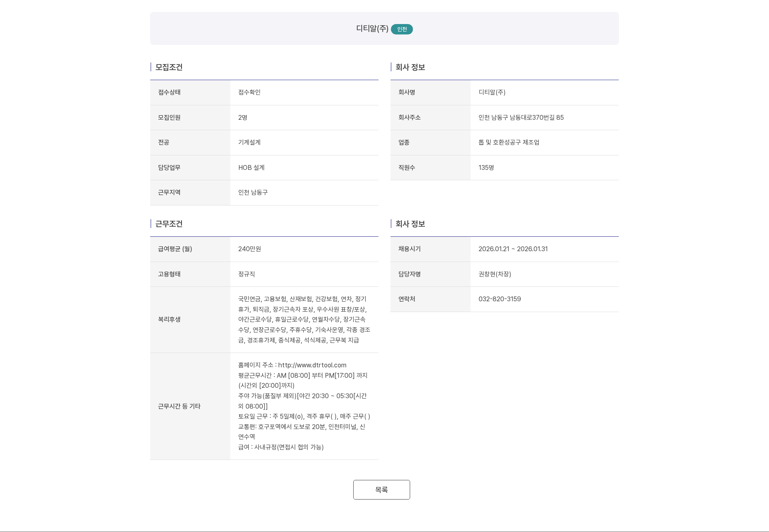Click the 접수확인 status value
Viewport: 769px width, 532px height.
click(250, 92)
